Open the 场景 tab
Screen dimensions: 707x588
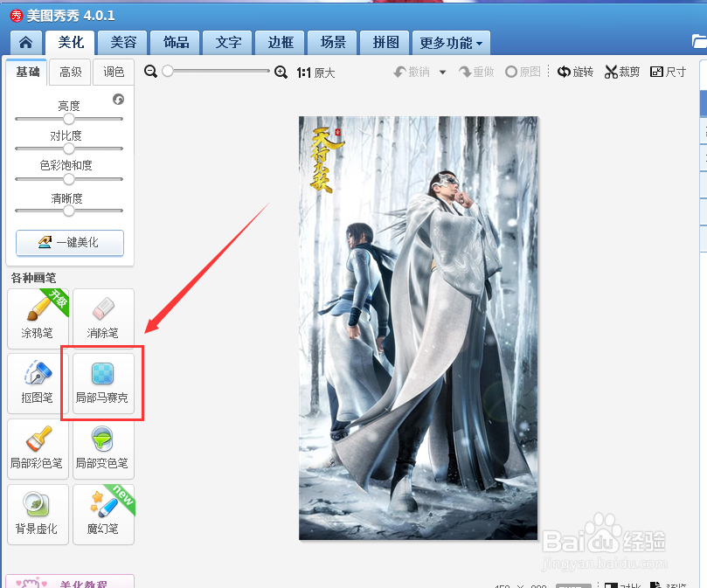tap(332, 43)
